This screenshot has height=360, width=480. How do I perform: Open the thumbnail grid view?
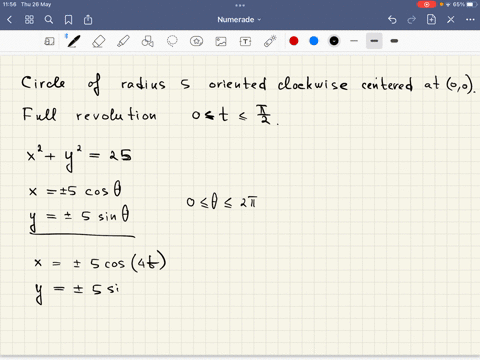coord(29,20)
